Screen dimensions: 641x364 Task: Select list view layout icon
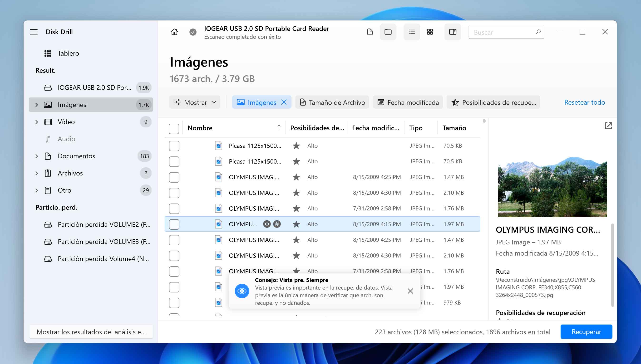(x=412, y=32)
